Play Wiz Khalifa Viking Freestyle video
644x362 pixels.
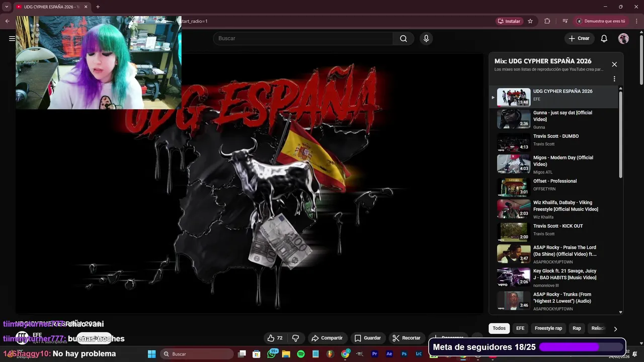[x=553, y=209]
